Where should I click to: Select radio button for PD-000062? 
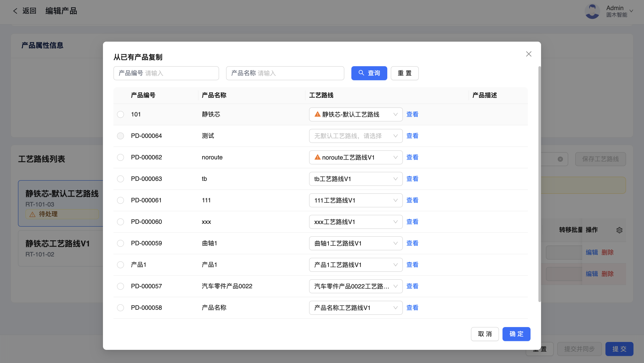(120, 157)
